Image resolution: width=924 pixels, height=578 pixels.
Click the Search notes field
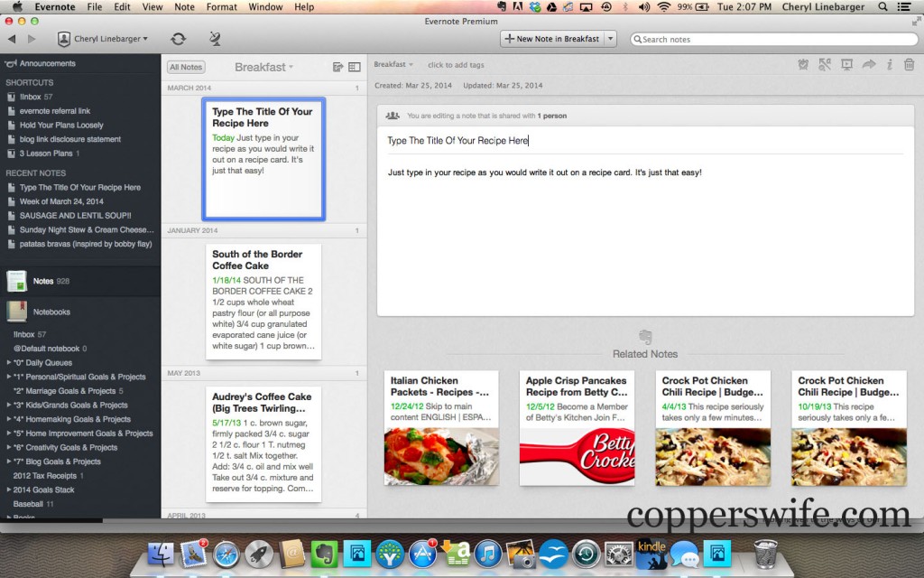773,39
